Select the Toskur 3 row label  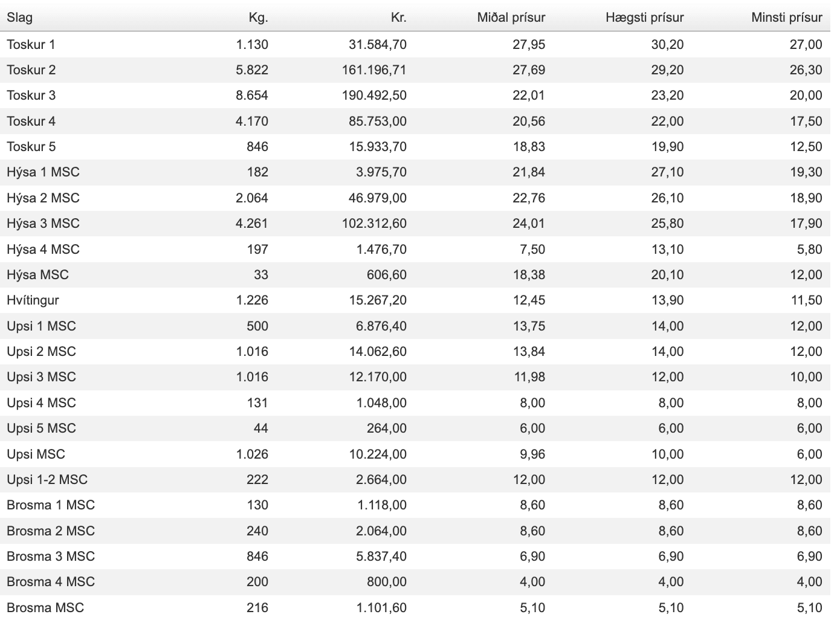point(31,95)
